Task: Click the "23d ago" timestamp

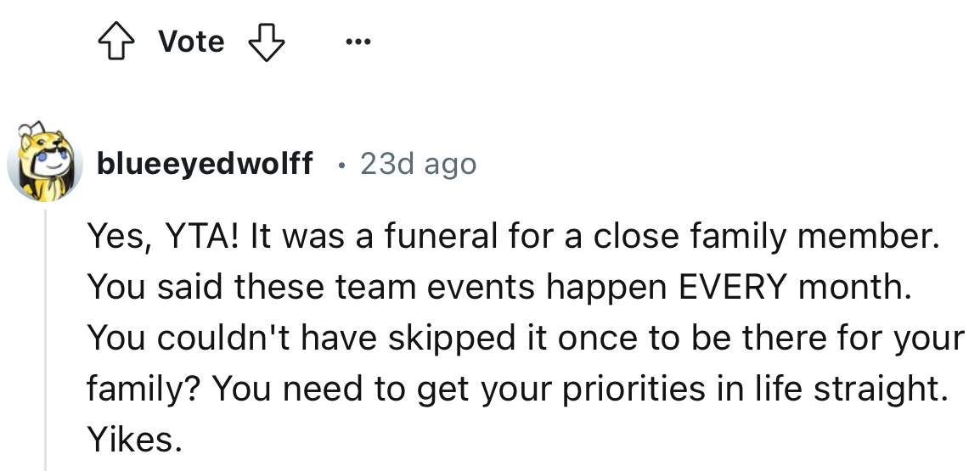Action: coord(418,164)
